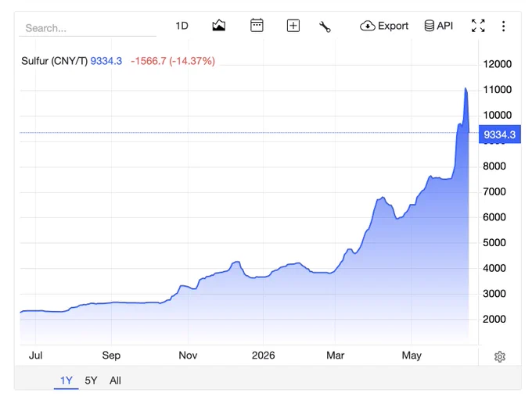Select the 1Y range tab
532x404 pixels.
coord(66,381)
